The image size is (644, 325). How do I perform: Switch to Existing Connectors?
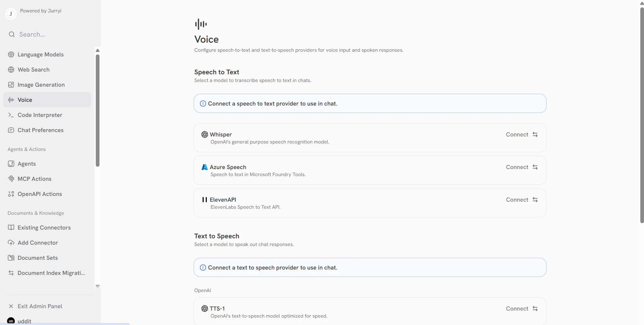coord(44,228)
